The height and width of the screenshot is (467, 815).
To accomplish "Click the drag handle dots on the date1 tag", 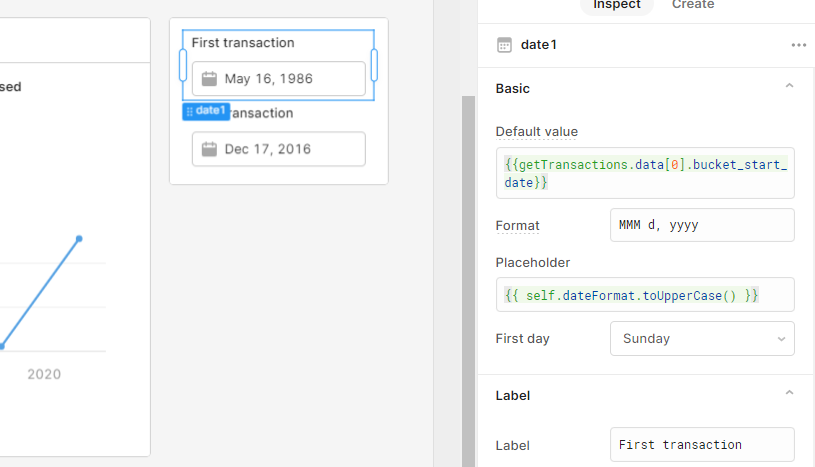I will pos(190,111).
